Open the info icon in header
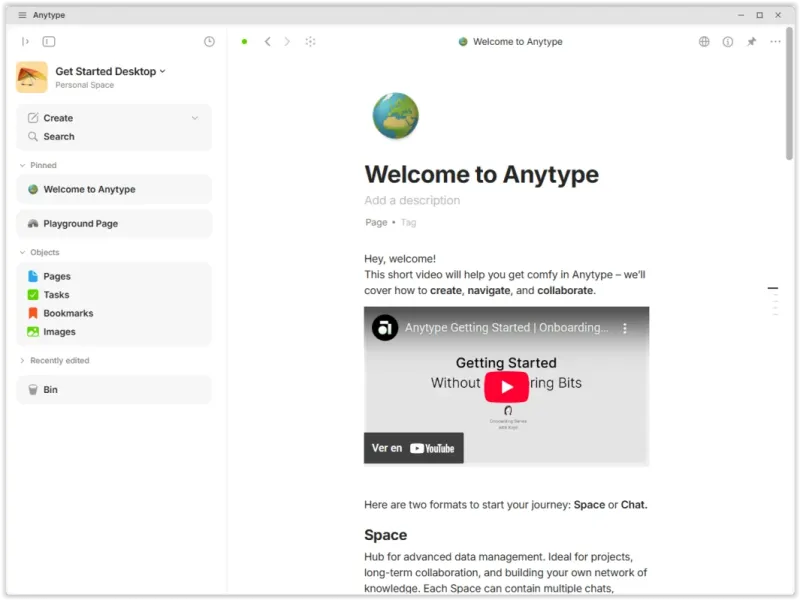Screen dimensions: 800x600 728,42
